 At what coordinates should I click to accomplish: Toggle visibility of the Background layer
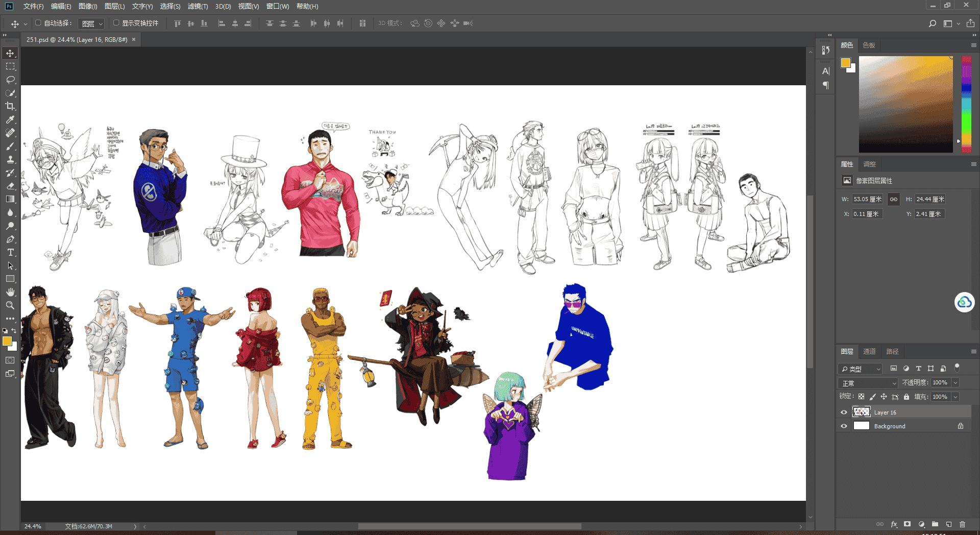(844, 426)
